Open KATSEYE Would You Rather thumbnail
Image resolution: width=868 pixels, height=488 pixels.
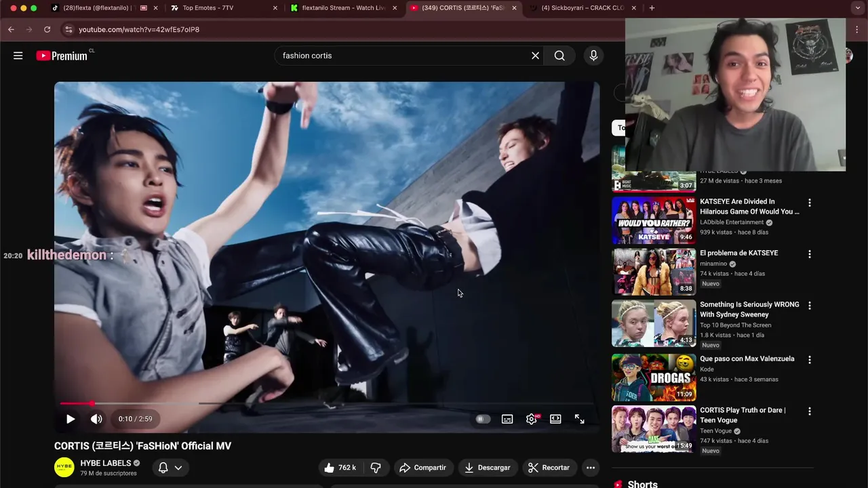point(654,220)
